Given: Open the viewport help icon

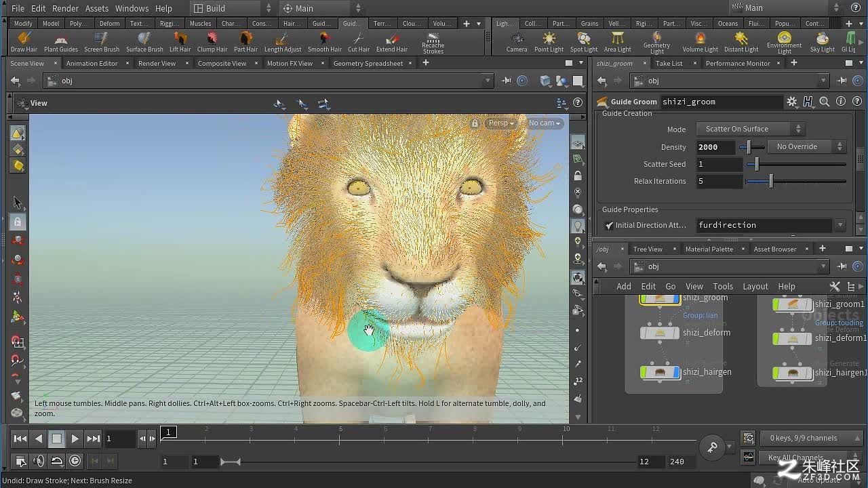Looking at the screenshot, I should click(x=578, y=103).
